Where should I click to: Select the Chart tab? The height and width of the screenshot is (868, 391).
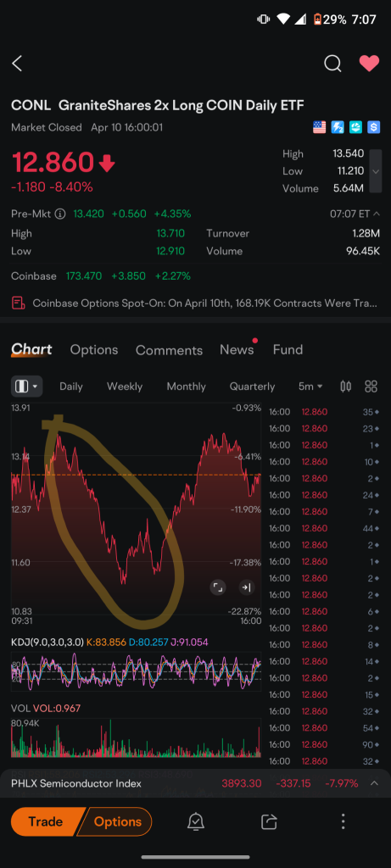pyautogui.click(x=31, y=349)
